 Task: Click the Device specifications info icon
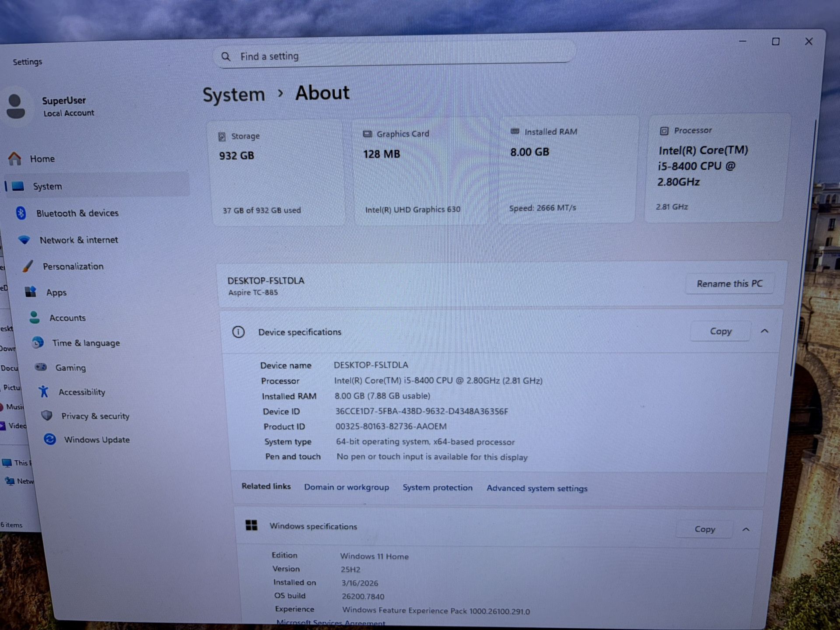click(x=238, y=332)
